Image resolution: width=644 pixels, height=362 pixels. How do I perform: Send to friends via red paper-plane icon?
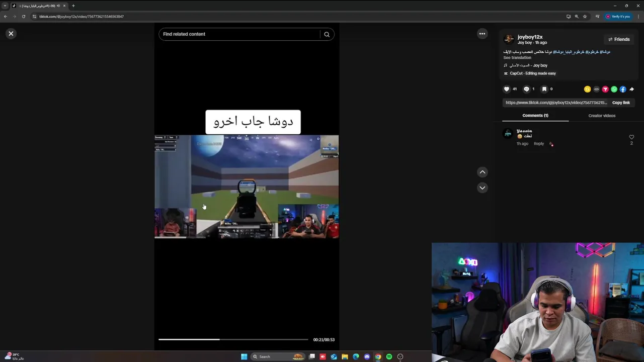coord(605,89)
